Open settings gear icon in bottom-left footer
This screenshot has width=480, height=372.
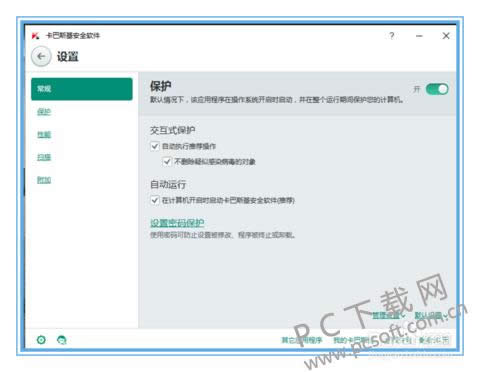click(x=41, y=340)
